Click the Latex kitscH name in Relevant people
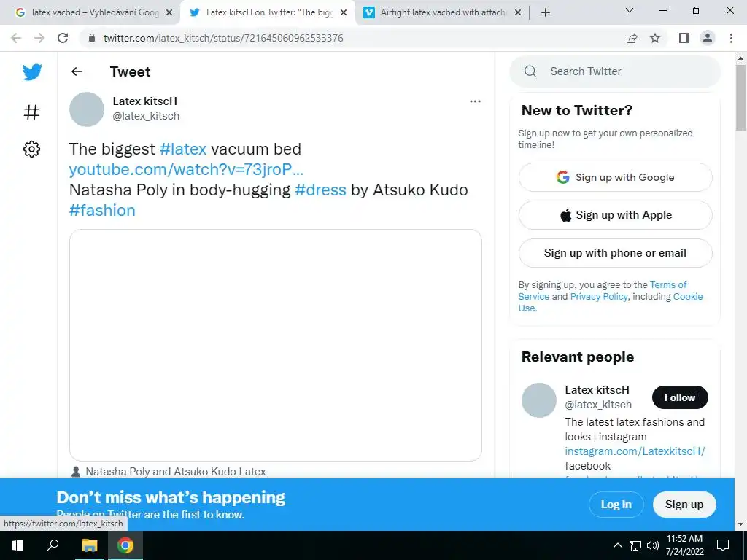Image resolution: width=747 pixels, height=560 pixels. [597, 390]
